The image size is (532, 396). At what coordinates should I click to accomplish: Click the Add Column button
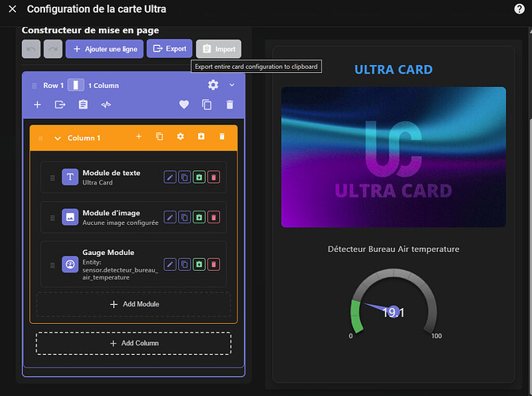[134, 343]
